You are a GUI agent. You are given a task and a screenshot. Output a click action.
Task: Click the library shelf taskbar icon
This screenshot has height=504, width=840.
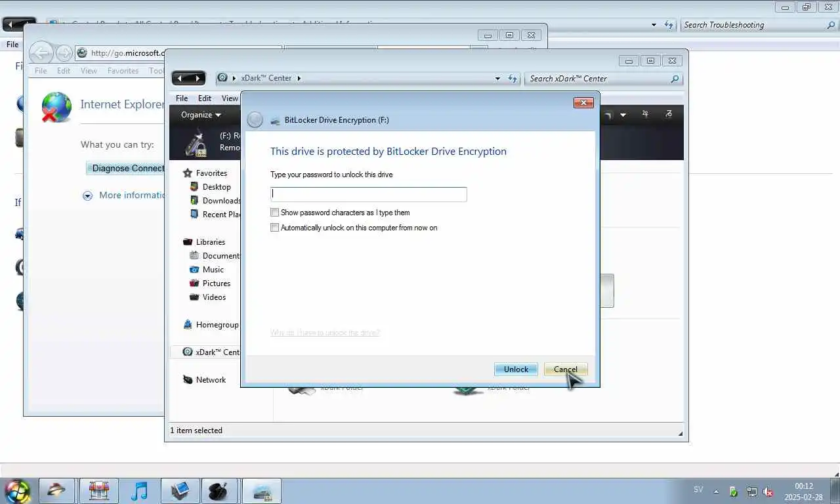98,491
